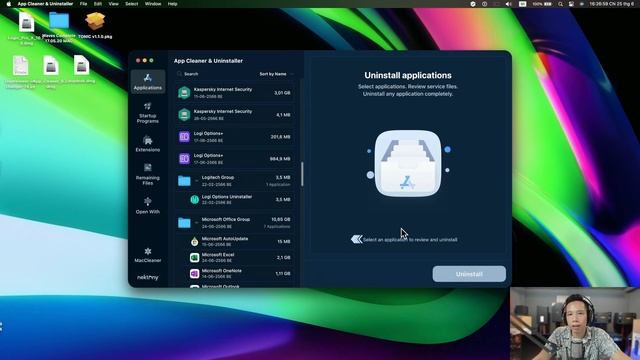
Task: Open the Apple menu
Action: point(9,4)
